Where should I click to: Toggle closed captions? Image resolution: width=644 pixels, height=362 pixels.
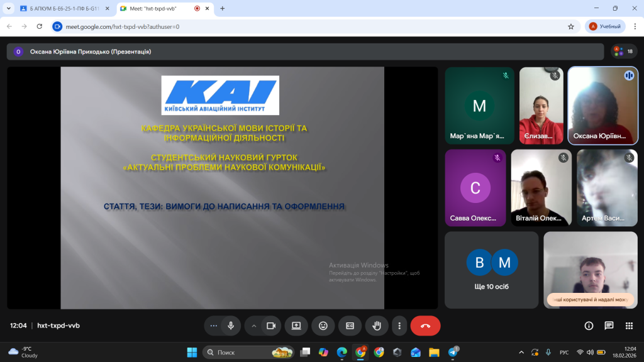pyautogui.click(x=350, y=326)
